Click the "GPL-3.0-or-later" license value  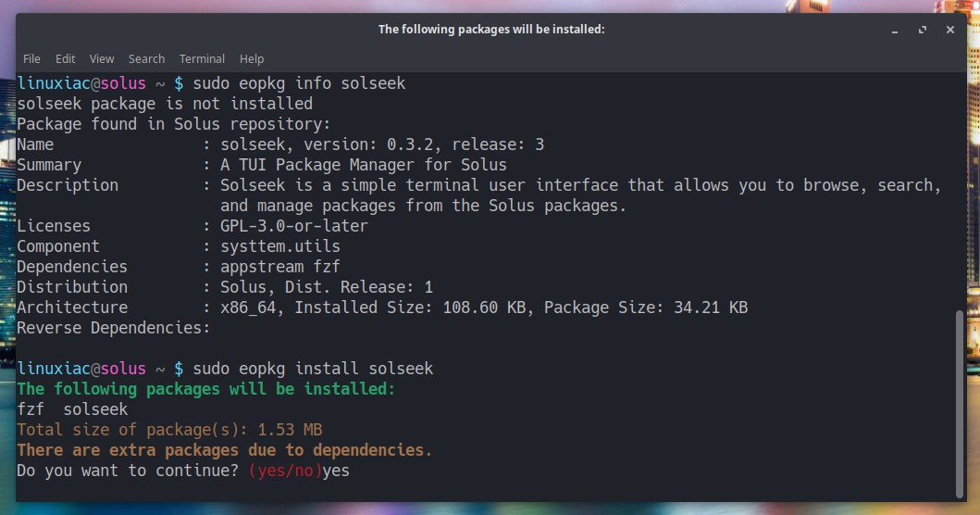(x=293, y=226)
